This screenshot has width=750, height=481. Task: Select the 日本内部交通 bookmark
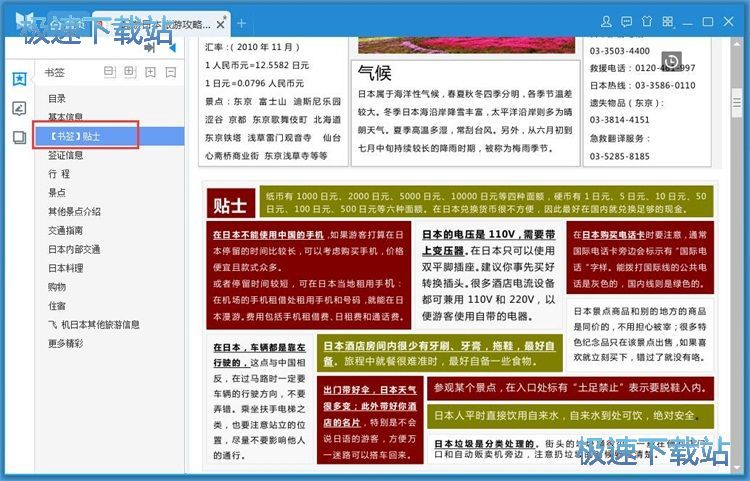[x=74, y=249]
